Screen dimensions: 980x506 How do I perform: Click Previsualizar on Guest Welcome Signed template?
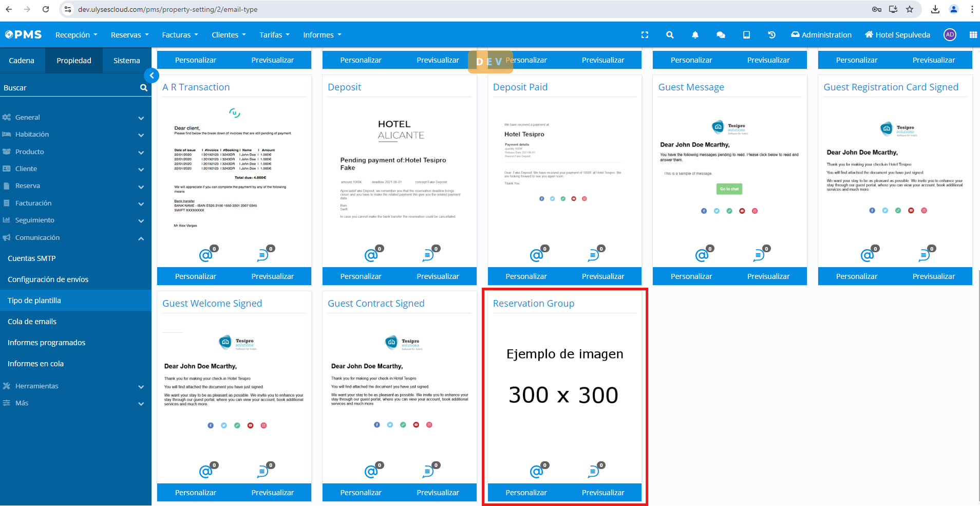[272, 492]
